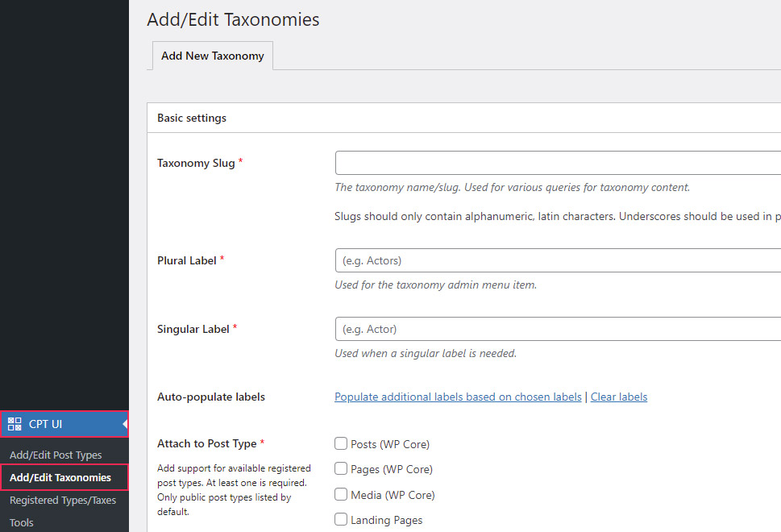The image size is (781, 532).
Task: Click the Basic settings panel header
Action: click(x=192, y=118)
